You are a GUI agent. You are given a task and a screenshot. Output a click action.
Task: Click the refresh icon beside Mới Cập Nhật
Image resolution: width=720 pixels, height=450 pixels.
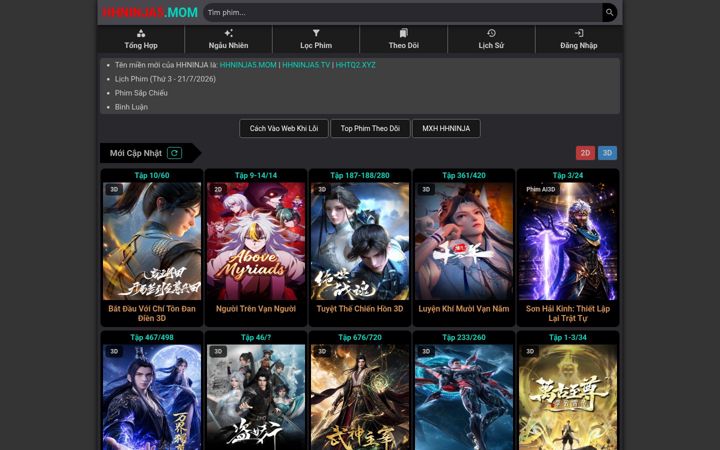click(174, 153)
